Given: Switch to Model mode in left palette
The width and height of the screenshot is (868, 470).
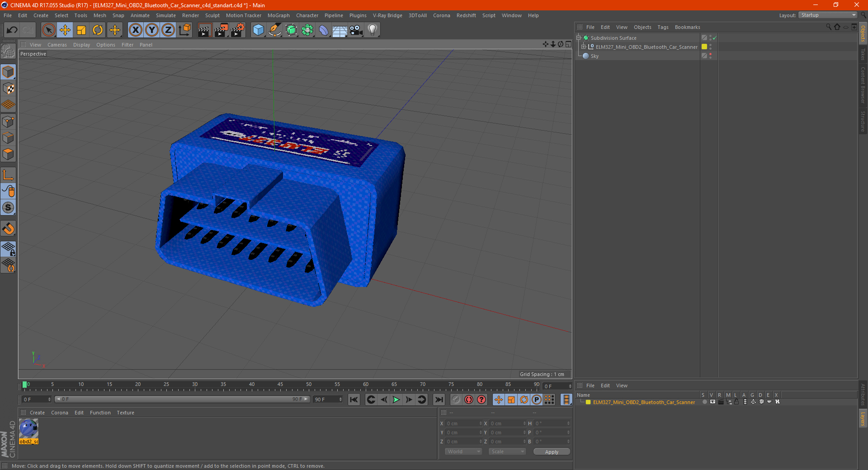Looking at the screenshot, I should pos(8,72).
